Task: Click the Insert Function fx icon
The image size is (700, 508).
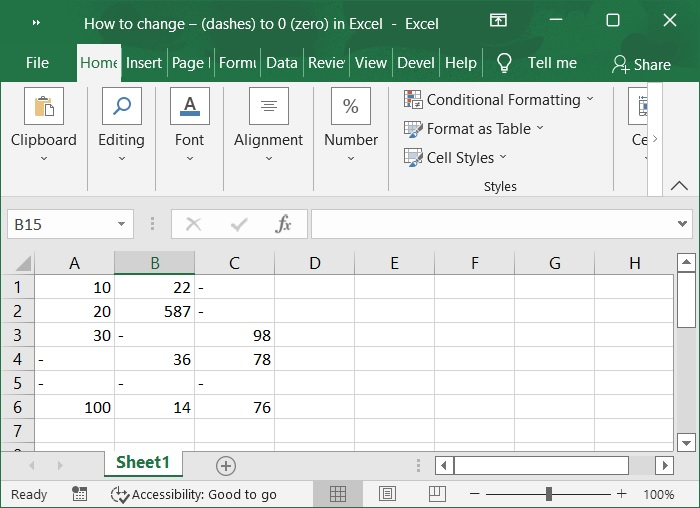Action: click(x=283, y=225)
